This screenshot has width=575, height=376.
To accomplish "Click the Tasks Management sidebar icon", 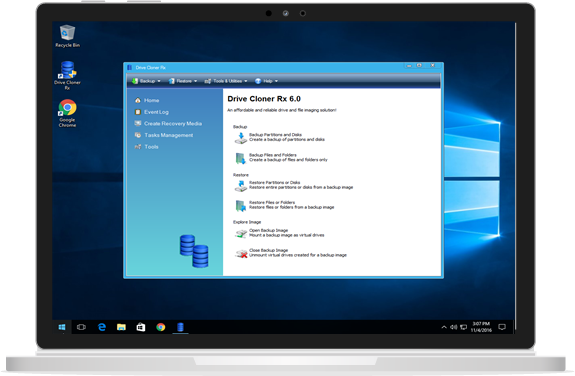I will point(138,135).
